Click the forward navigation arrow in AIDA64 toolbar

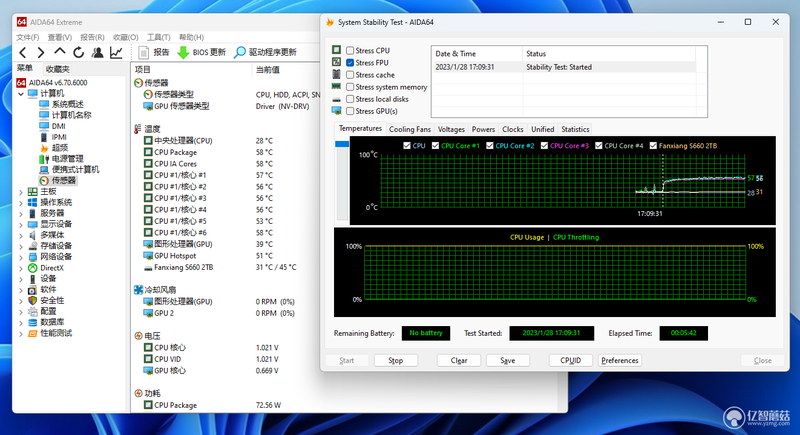point(41,52)
